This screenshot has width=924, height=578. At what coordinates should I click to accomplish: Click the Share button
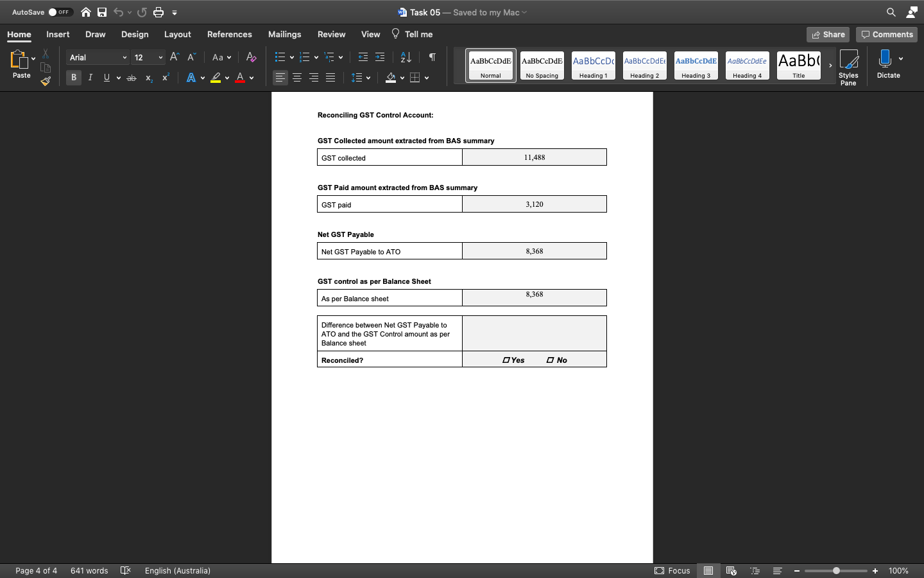coord(828,35)
